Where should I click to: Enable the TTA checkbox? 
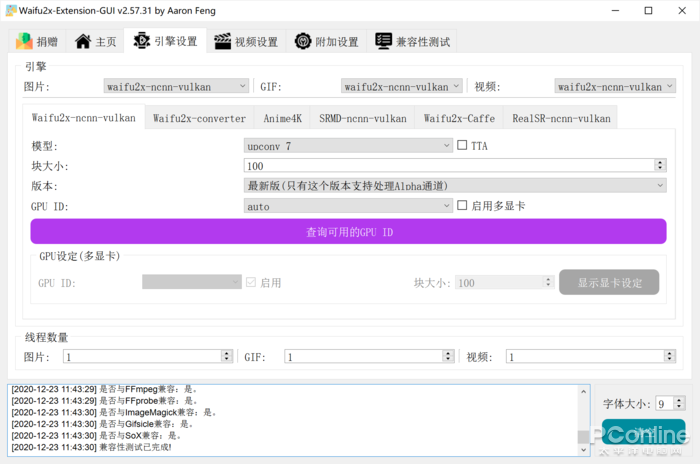click(x=462, y=146)
